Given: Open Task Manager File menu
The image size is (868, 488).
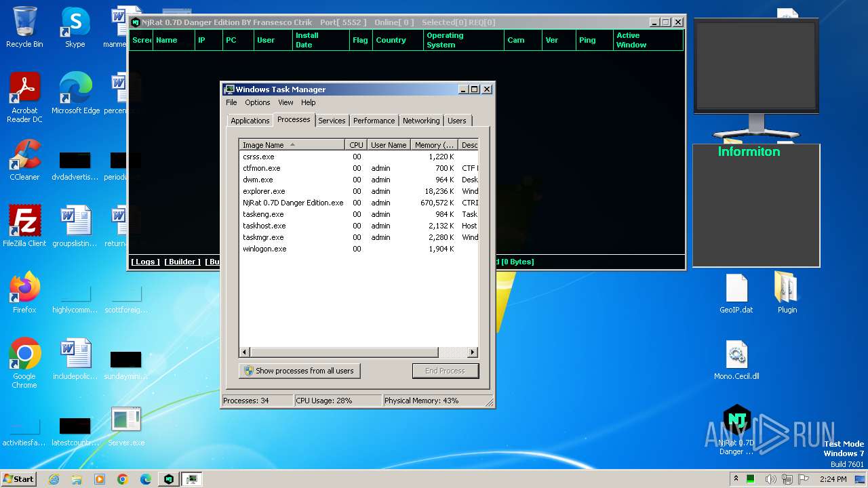Looking at the screenshot, I should (231, 102).
